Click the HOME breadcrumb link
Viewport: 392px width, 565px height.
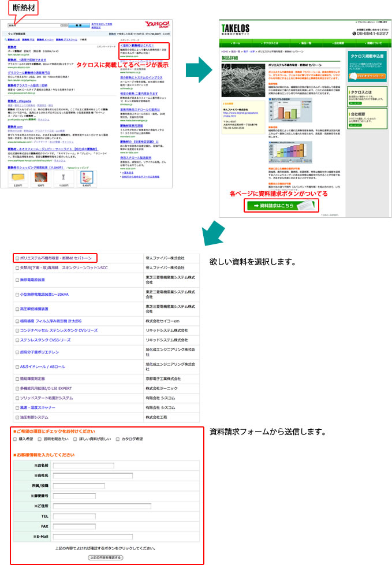(x=225, y=52)
